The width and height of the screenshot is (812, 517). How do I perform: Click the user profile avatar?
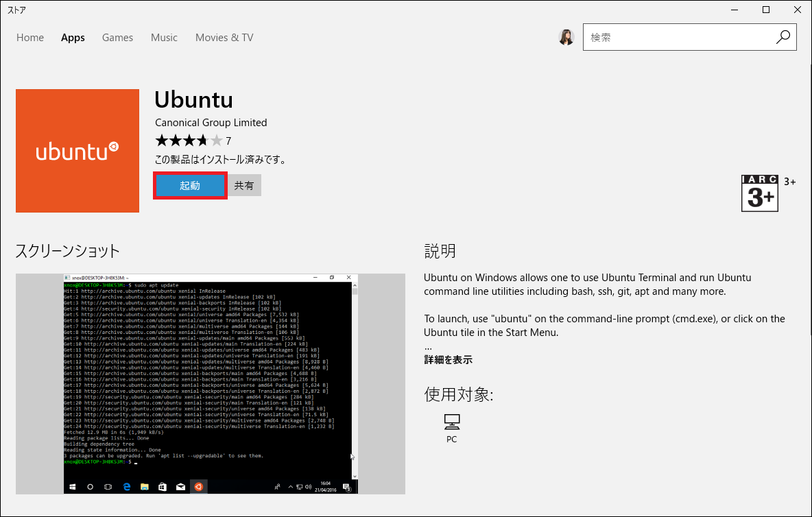[x=566, y=37]
